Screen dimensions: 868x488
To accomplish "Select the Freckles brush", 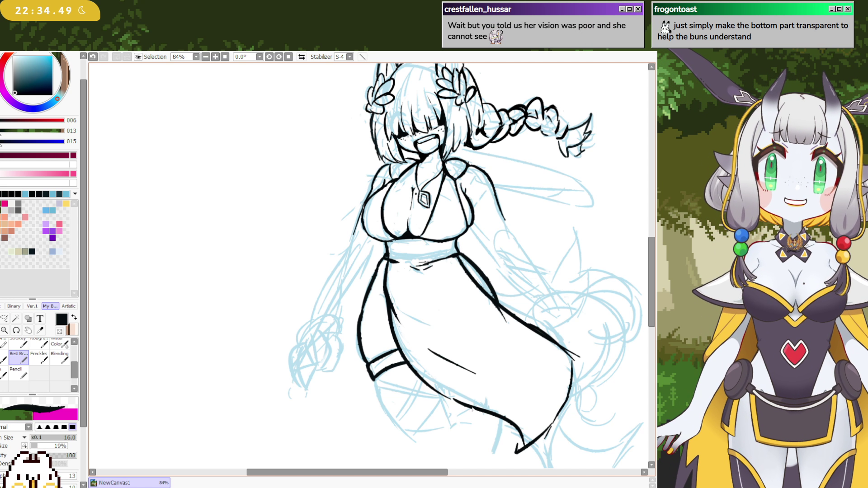I will (x=39, y=357).
